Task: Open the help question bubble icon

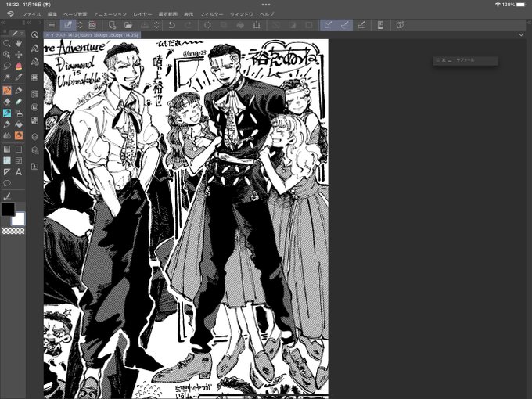Action: [400, 25]
